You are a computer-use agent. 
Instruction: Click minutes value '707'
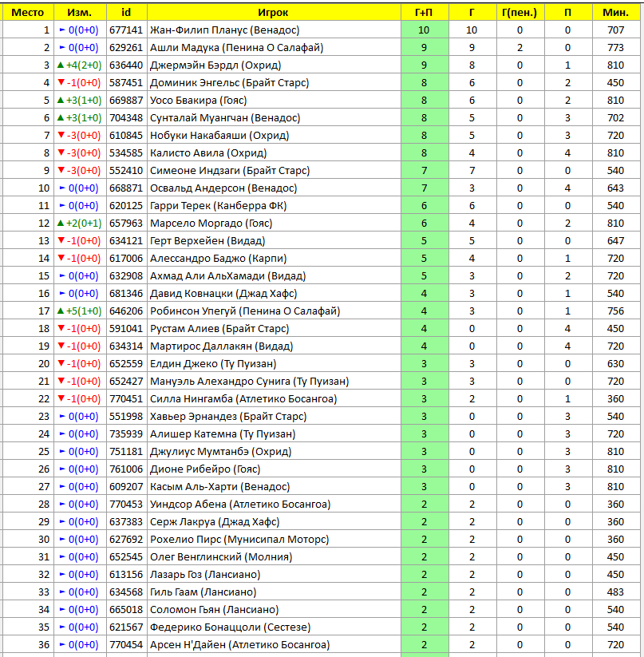[x=615, y=30]
